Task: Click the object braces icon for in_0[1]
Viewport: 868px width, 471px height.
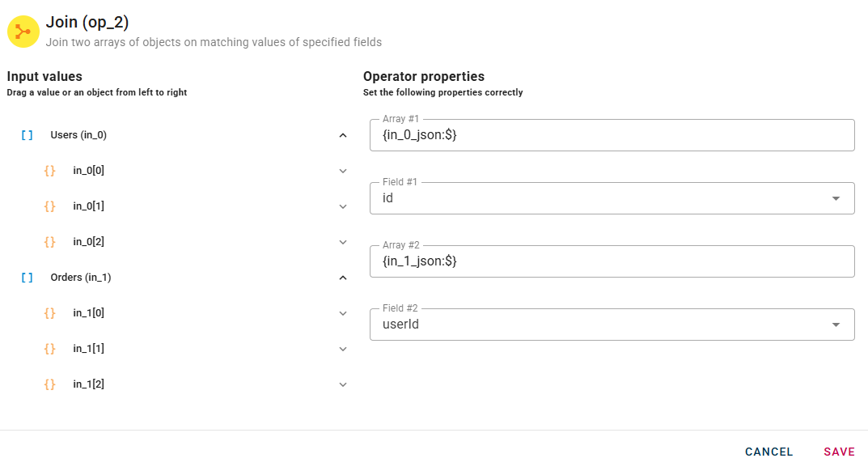Action: [x=50, y=206]
